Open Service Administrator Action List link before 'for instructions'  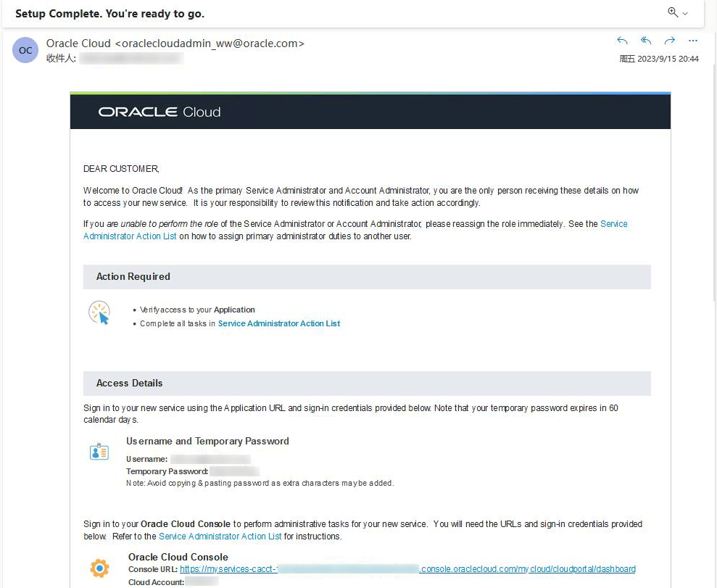point(220,537)
